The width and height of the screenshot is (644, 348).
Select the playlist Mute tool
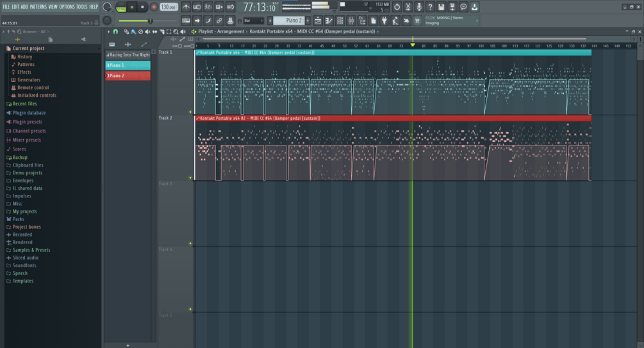[x=147, y=31]
